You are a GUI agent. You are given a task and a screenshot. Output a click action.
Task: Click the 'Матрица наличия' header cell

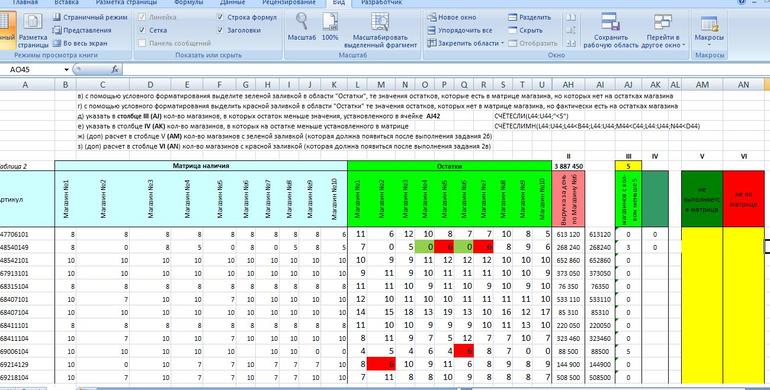(201, 166)
